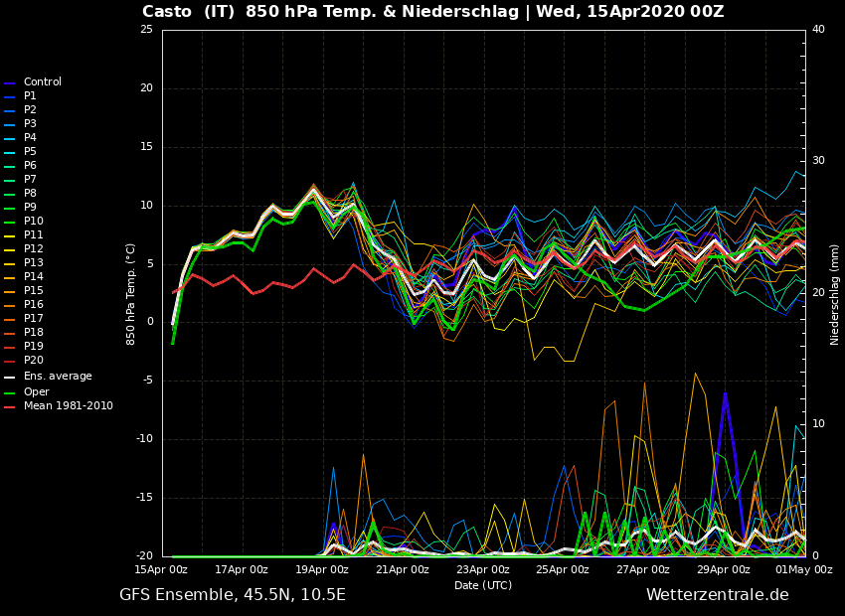
Task: Select the P2 legend label
Action: (x=30, y=110)
